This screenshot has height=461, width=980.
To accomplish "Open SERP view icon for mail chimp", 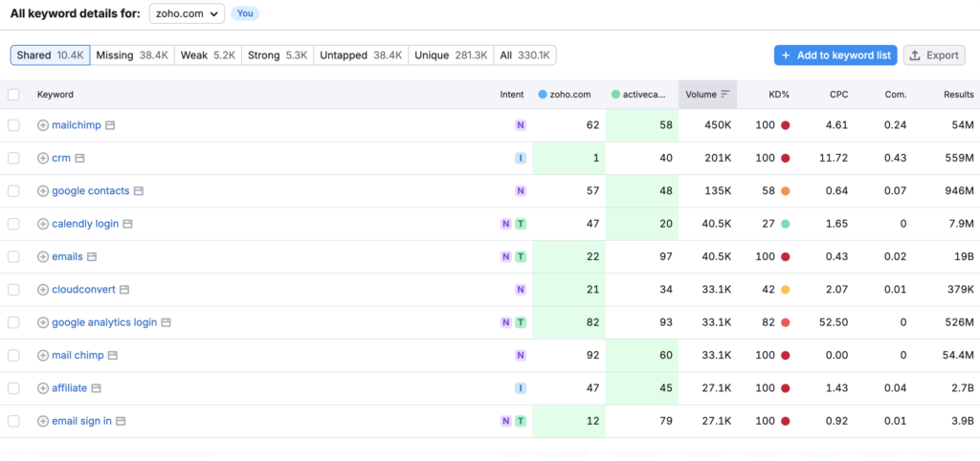I will pyautogui.click(x=113, y=356).
